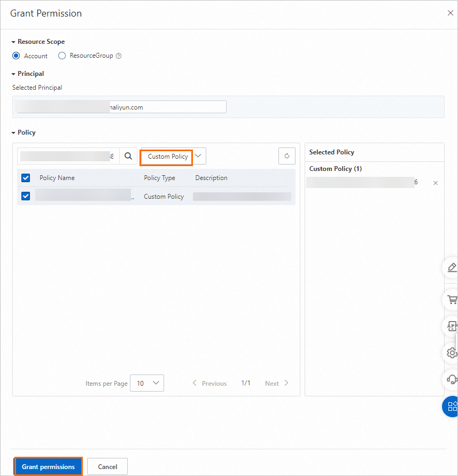This screenshot has height=476, width=458.
Task: Refresh the policy list
Action: pos(286,156)
